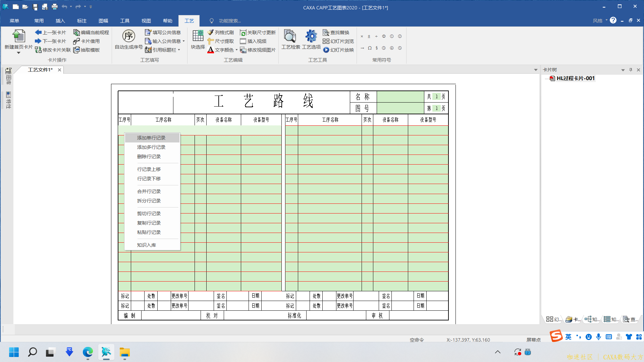Open 文字颜色 dropdown arrow

coord(237,50)
